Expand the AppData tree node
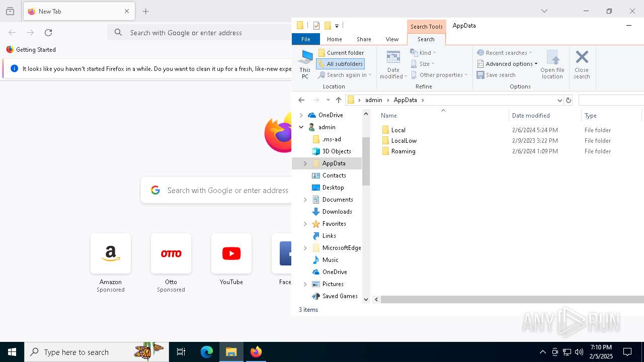Screen dimensions: 644x362 point(305,163)
